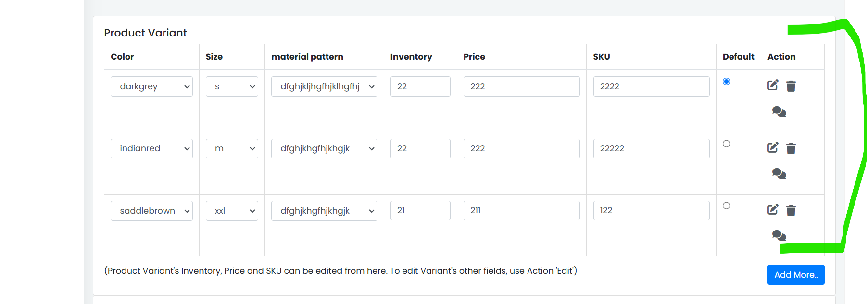Image resolution: width=868 pixels, height=304 pixels.
Task: Focus the SKU field containing 22222
Action: [651, 148]
